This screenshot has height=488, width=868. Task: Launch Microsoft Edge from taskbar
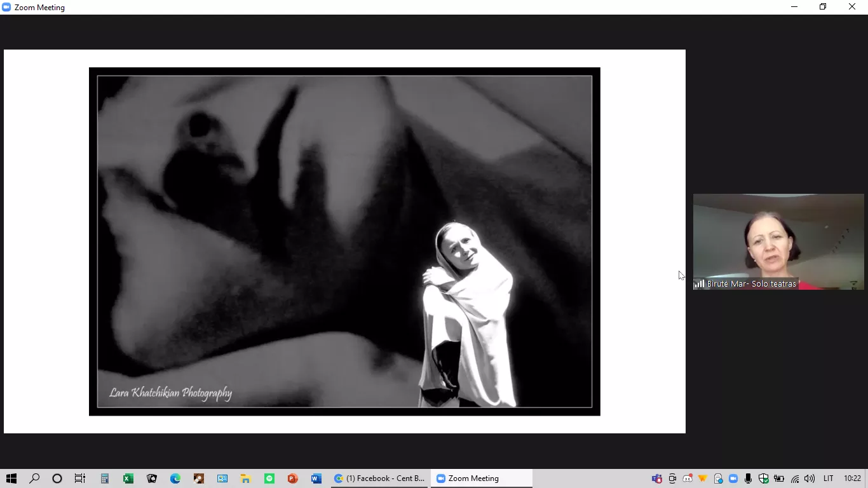(x=175, y=478)
